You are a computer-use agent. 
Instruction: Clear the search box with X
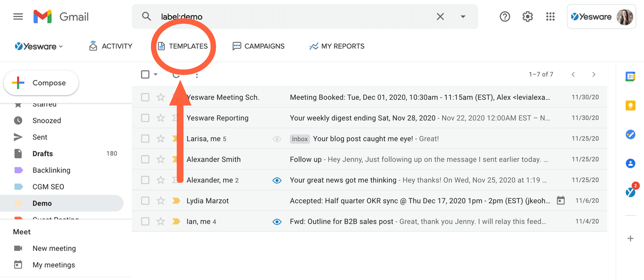[x=440, y=17]
